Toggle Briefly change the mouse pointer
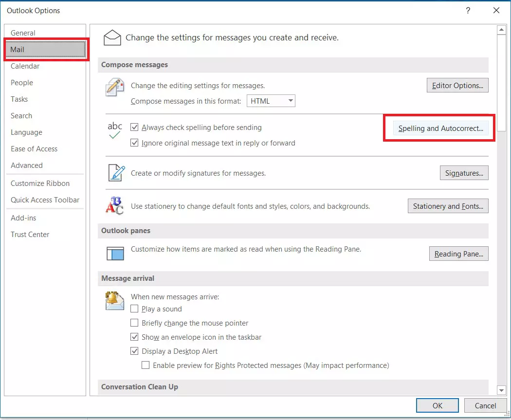Image resolution: width=511 pixels, height=420 pixels. click(x=134, y=323)
